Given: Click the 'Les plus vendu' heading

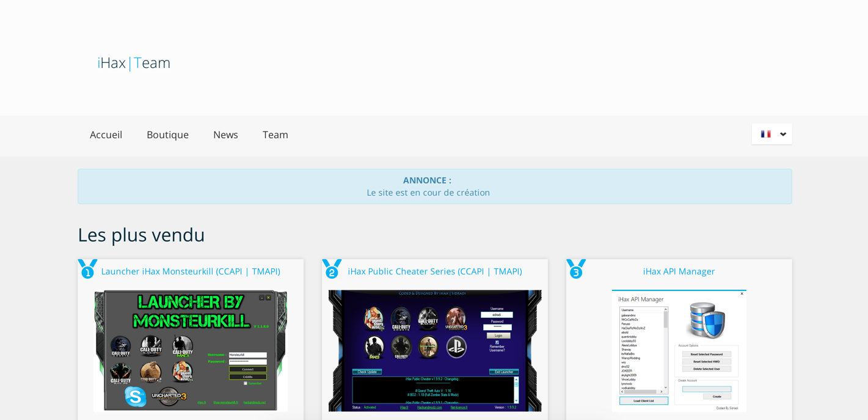Looking at the screenshot, I should (x=141, y=235).
